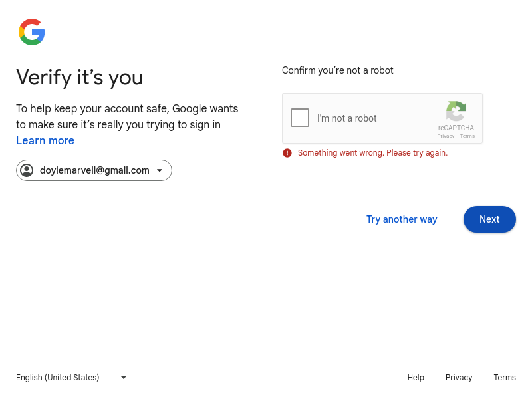Click the "Verify it's you" heading
Image resolution: width=532 pixels, height=399 pixels.
(80, 77)
